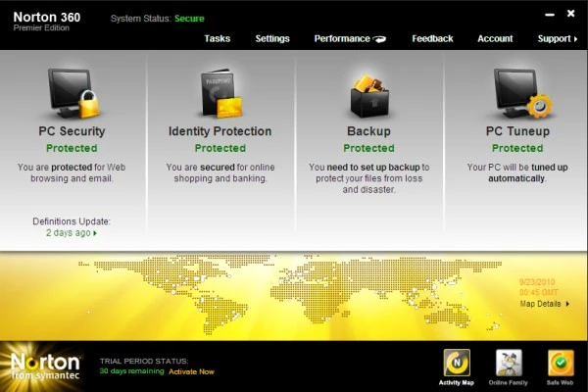Screen dimensions: 588x392
Task: Open the Activity Map icon
Action: pyautogui.click(x=459, y=365)
